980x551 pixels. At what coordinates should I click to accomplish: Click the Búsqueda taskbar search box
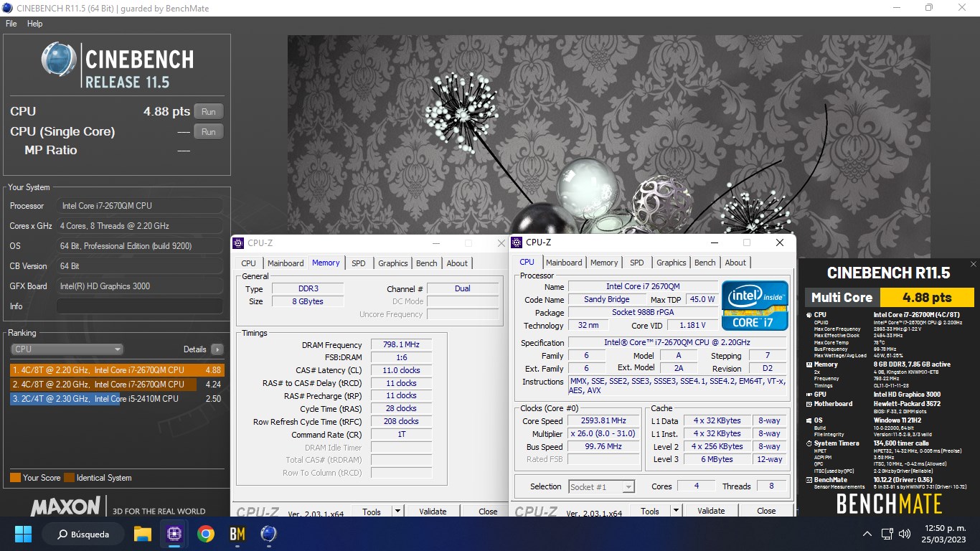click(83, 534)
